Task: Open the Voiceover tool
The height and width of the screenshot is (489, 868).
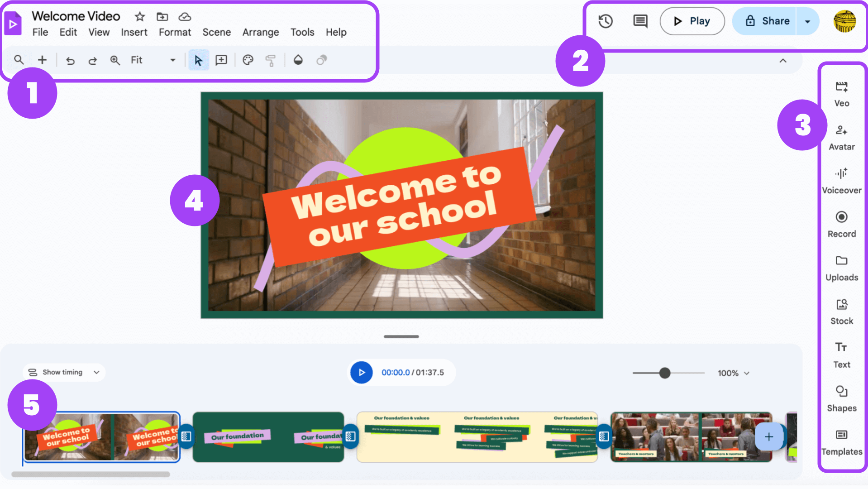Action: pyautogui.click(x=841, y=181)
